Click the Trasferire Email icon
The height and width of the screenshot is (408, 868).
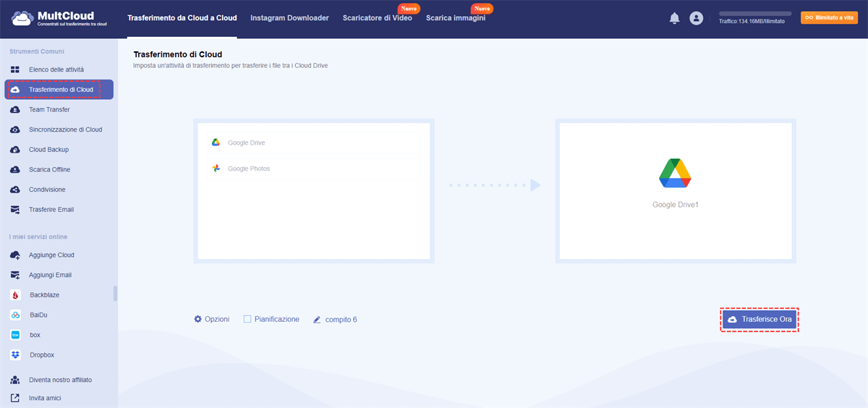[x=14, y=210]
